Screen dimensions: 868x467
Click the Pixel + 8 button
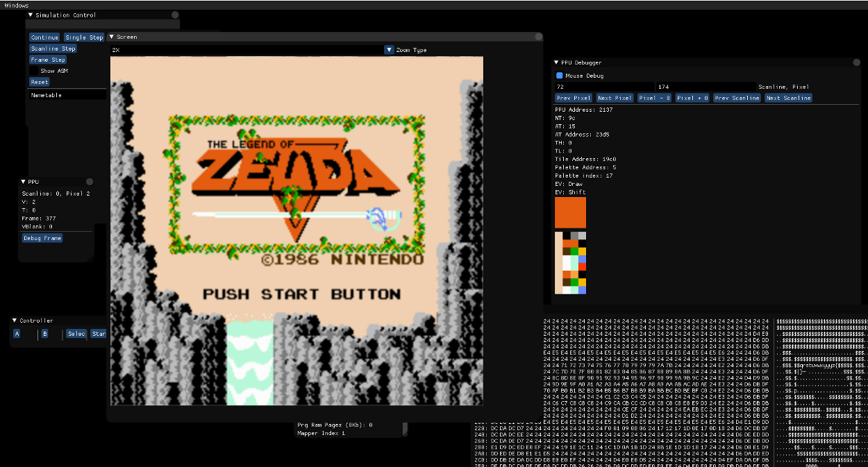click(692, 98)
